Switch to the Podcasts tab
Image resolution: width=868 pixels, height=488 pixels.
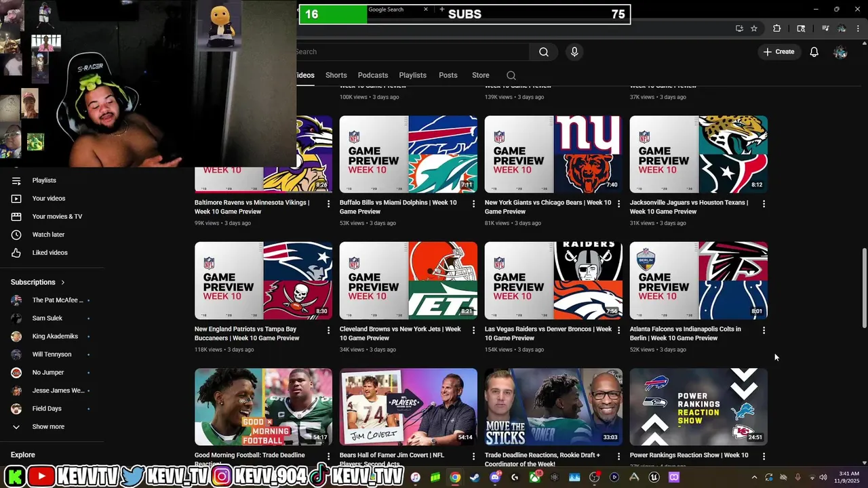pos(373,75)
